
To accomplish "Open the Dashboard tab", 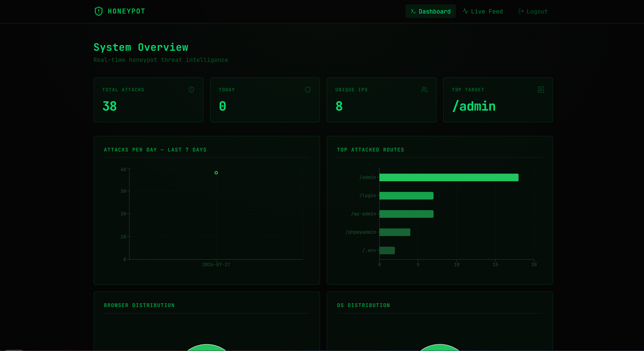I will pyautogui.click(x=430, y=11).
